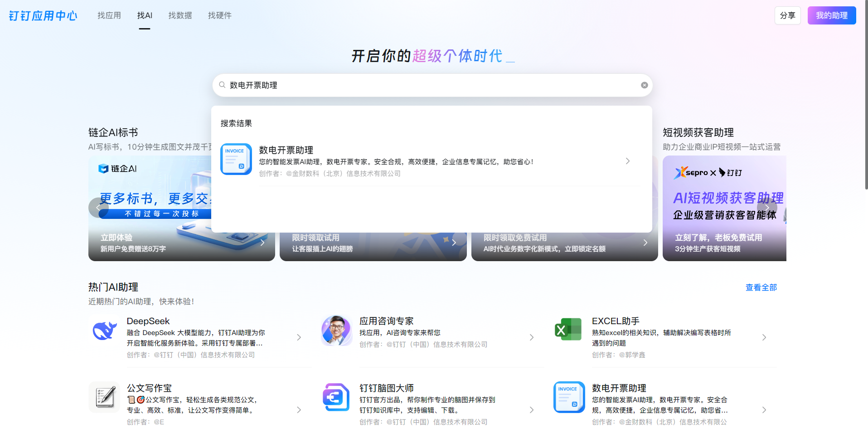868x428 pixels.
Task: Click the 链企AI标书 heading
Action: [x=113, y=132]
